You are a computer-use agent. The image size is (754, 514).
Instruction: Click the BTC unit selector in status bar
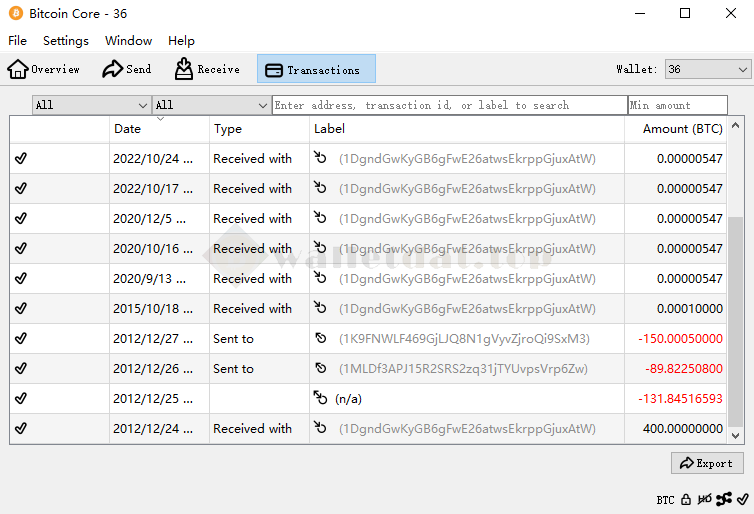(665, 499)
